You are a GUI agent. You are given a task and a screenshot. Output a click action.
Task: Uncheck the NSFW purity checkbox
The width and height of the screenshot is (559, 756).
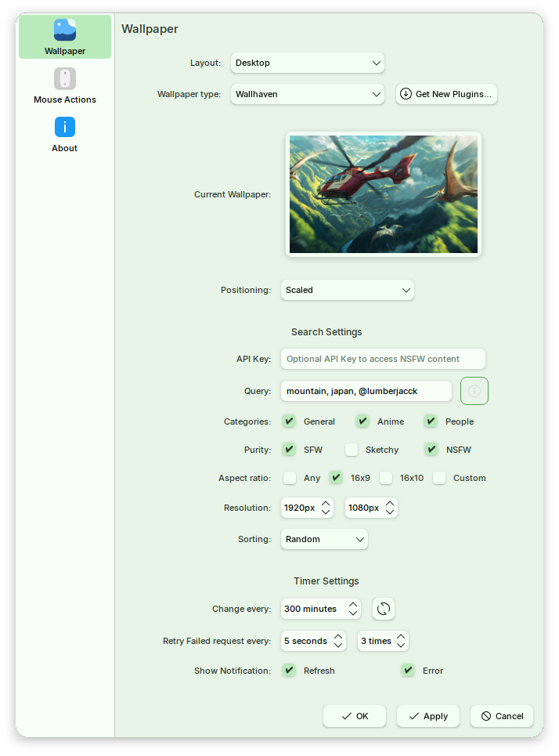[x=431, y=450]
